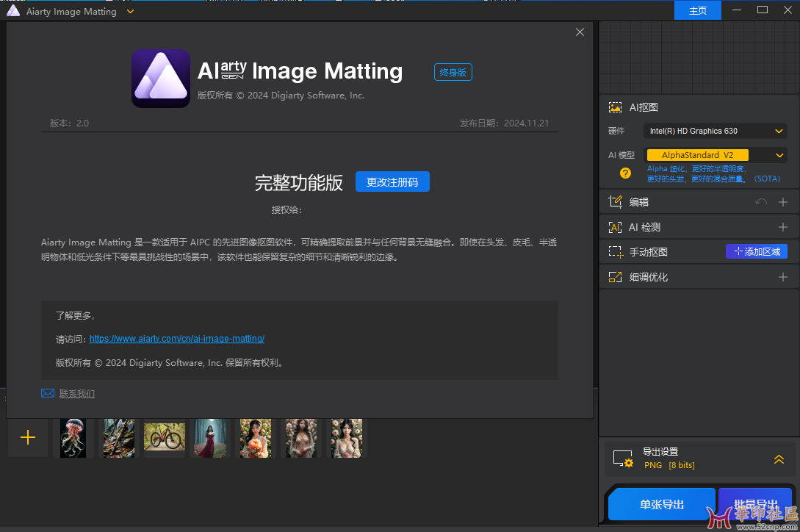This screenshot has width=800, height=532.
Task: Click the plus icon beside 编辑
Action: coord(783,202)
